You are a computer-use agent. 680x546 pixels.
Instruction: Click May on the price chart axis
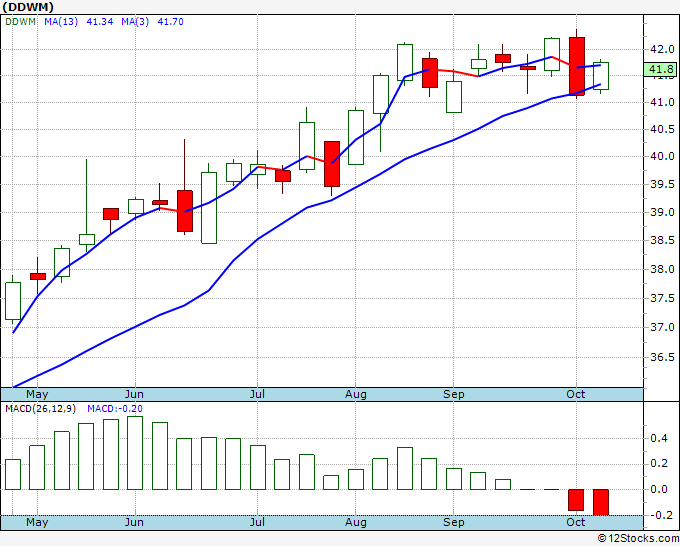[x=37, y=394]
